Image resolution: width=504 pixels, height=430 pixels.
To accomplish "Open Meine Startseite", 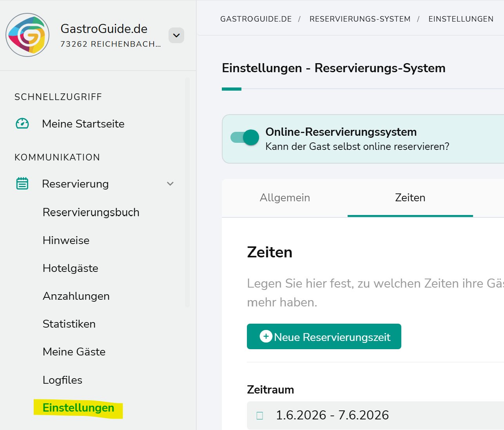I will click(x=83, y=124).
